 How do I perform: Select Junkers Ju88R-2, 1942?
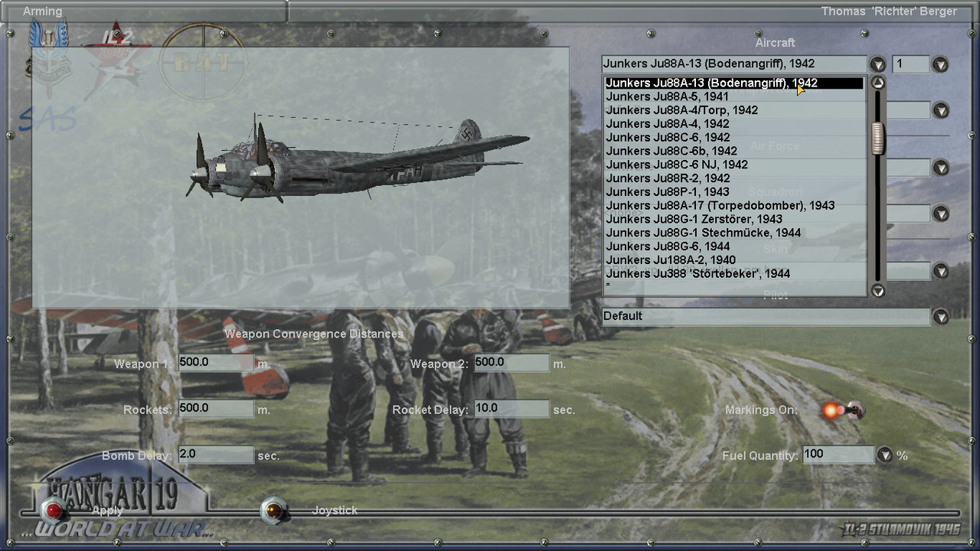[733, 178]
